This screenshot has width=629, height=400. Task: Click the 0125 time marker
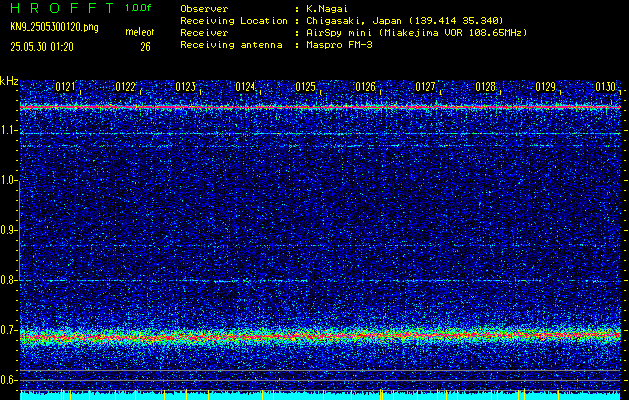tap(306, 87)
